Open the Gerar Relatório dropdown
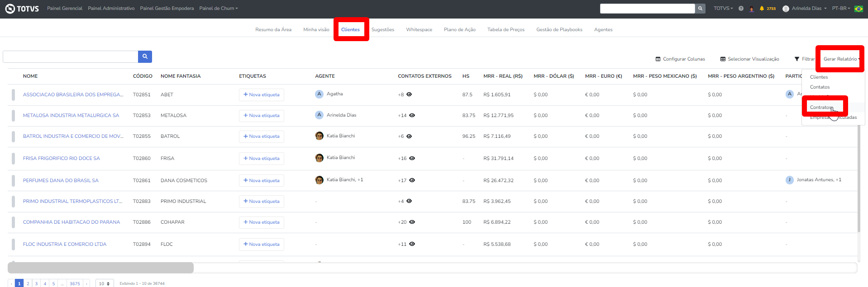 pyautogui.click(x=841, y=59)
